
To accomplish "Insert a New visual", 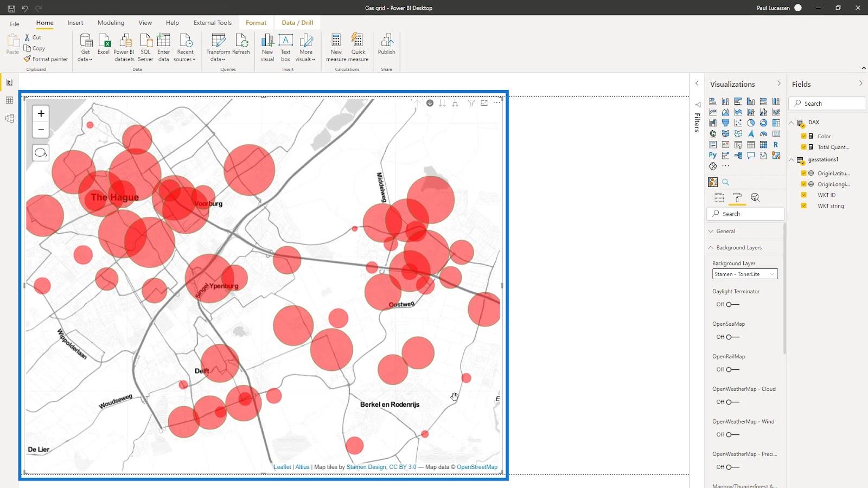I will (x=267, y=47).
